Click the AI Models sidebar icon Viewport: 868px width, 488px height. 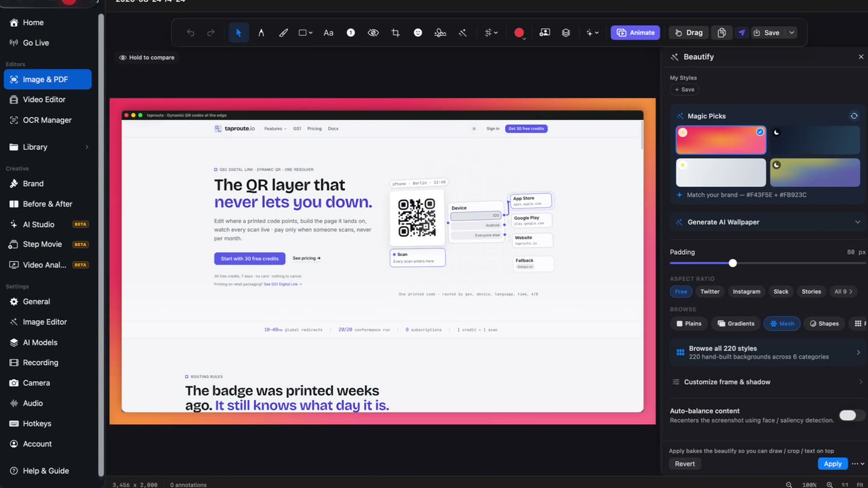13,342
